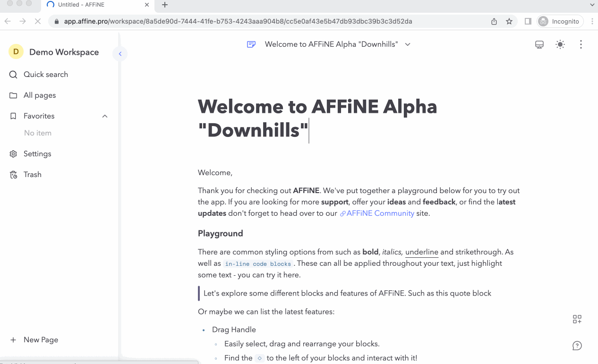Collapse the Favorites section

tap(105, 116)
